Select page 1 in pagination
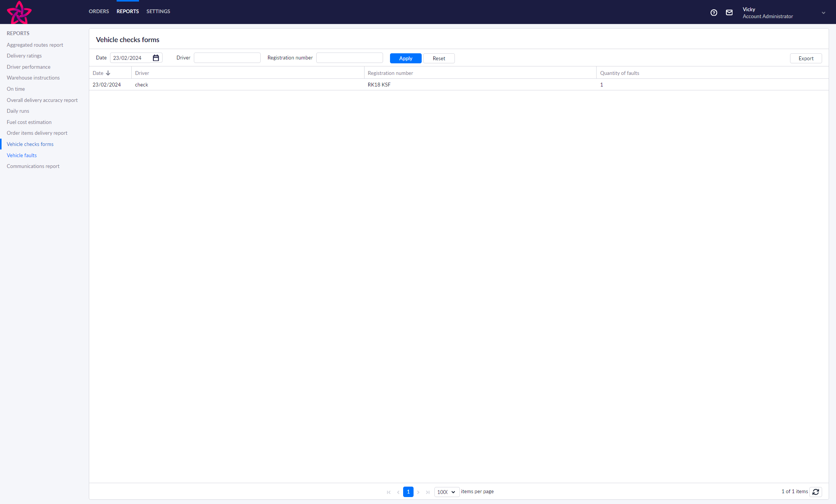Image resolution: width=836 pixels, height=504 pixels. [408, 492]
